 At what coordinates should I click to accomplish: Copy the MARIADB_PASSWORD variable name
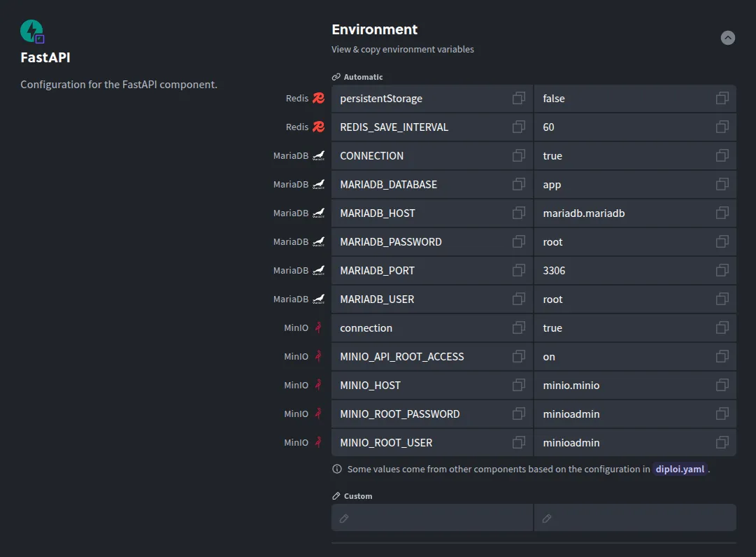[518, 241]
